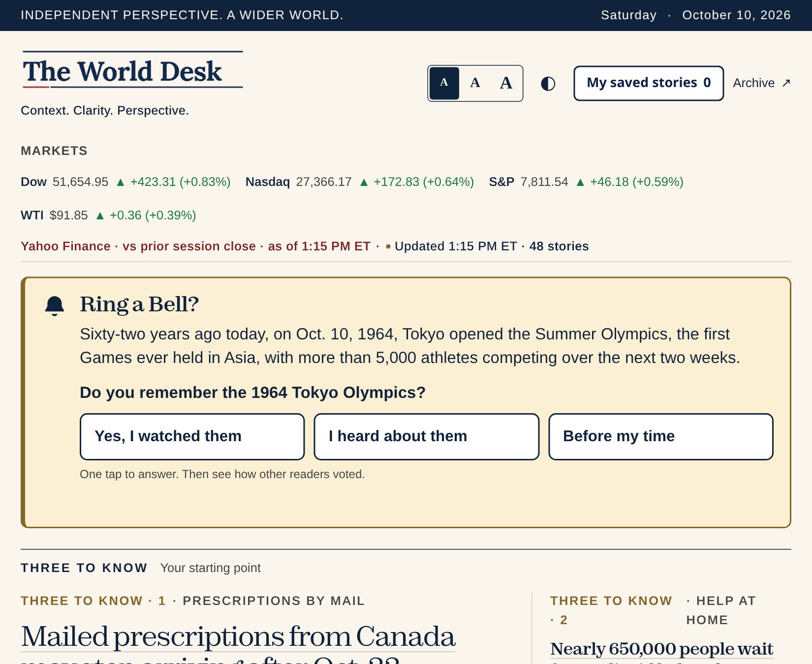Click the 'Updated 1:15 PM ET' status
812x664 pixels.
(456, 246)
